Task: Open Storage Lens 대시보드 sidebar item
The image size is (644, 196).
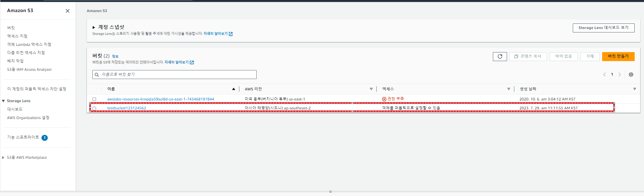Action: point(15,109)
